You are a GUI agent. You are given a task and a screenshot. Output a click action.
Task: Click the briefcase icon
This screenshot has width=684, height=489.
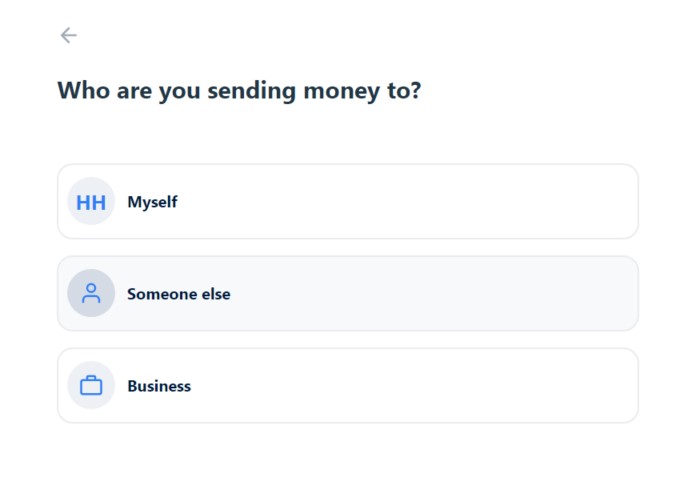pos(91,385)
